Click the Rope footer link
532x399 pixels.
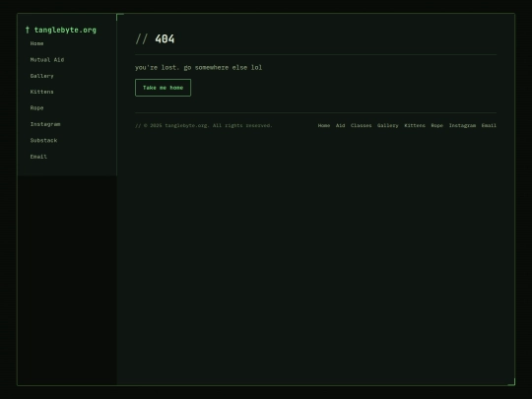click(437, 125)
